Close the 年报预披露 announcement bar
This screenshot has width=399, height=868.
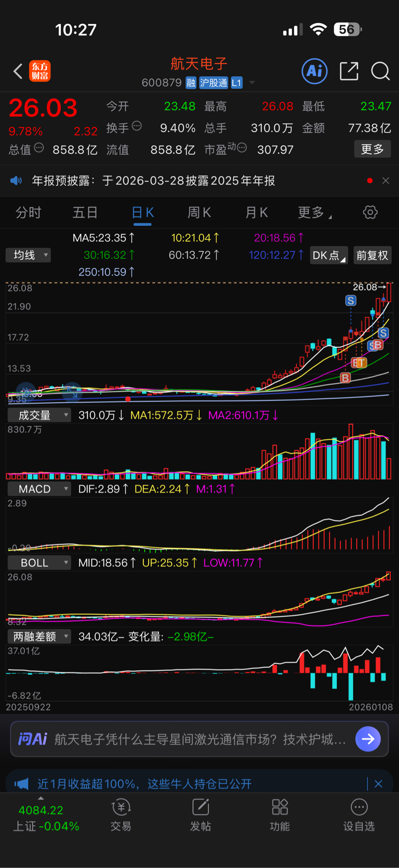(385, 180)
